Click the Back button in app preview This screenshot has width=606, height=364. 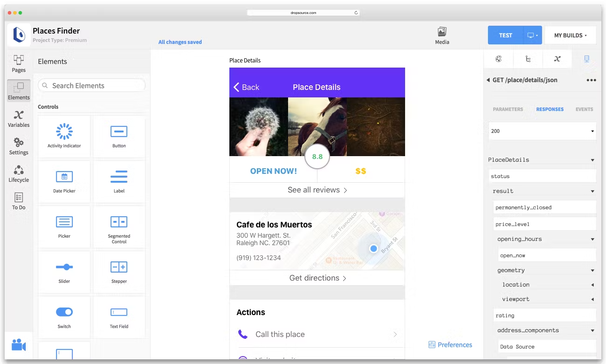pyautogui.click(x=246, y=87)
